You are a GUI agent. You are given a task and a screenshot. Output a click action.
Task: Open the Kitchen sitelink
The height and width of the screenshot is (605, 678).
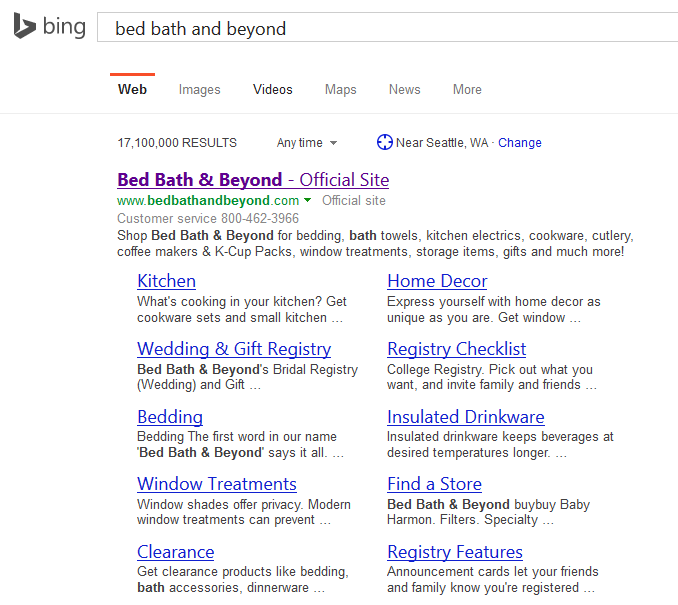(166, 281)
